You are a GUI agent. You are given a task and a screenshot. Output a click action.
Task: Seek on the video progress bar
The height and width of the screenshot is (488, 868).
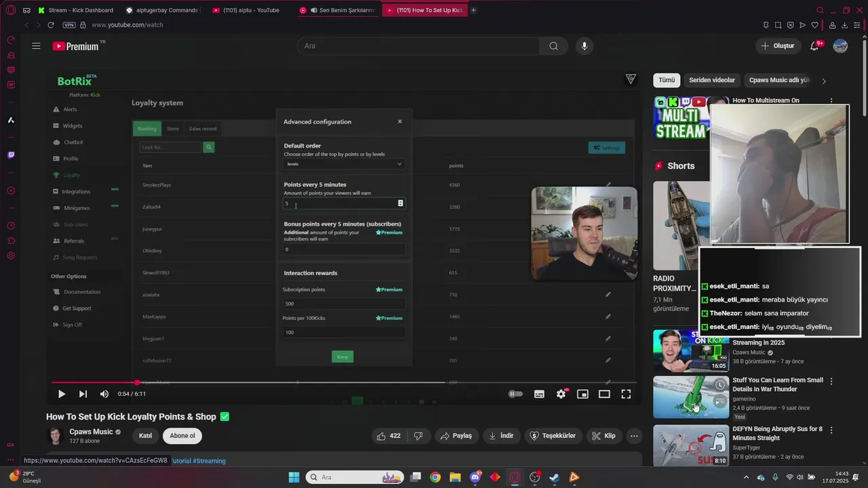tap(344, 382)
